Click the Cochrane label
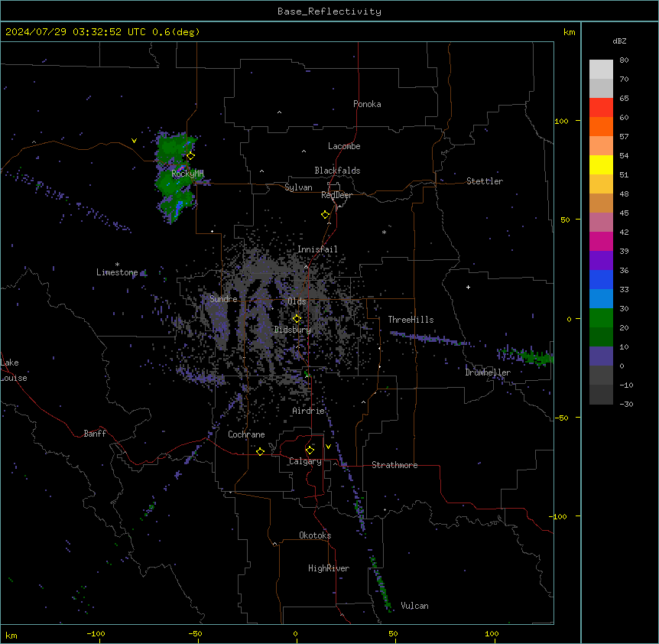The width and height of the screenshot is (659, 644). point(246,434)
